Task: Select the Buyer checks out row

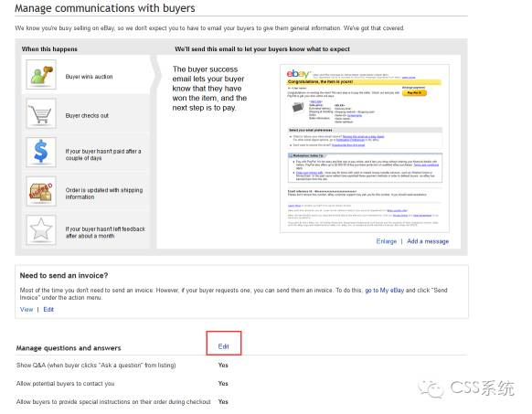Action: [x=87, y=113]
